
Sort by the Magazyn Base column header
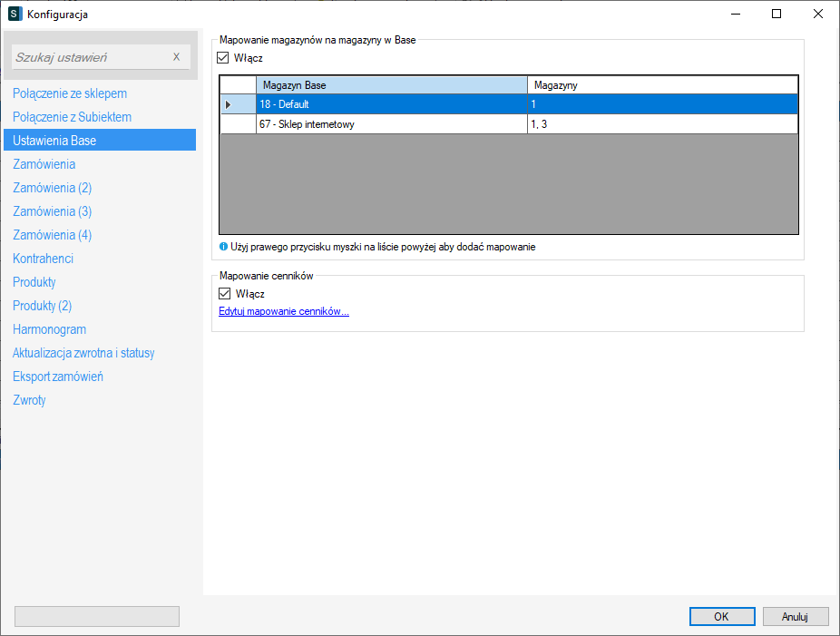coord(391,85)
